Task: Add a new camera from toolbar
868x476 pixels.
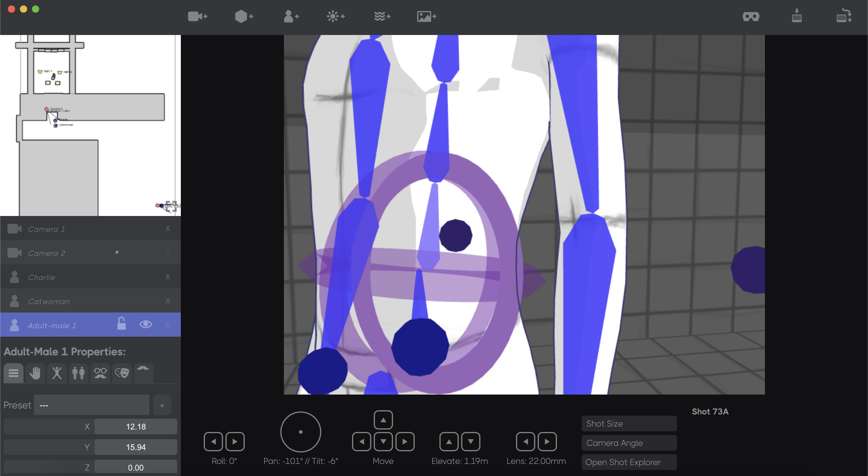Action: click(197, 16)
